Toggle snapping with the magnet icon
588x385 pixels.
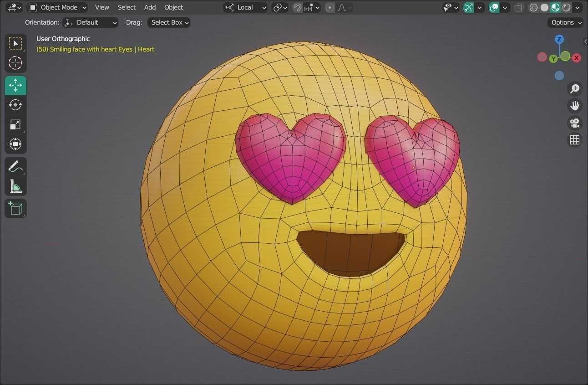pyautogui.click(x=297, y=7)
